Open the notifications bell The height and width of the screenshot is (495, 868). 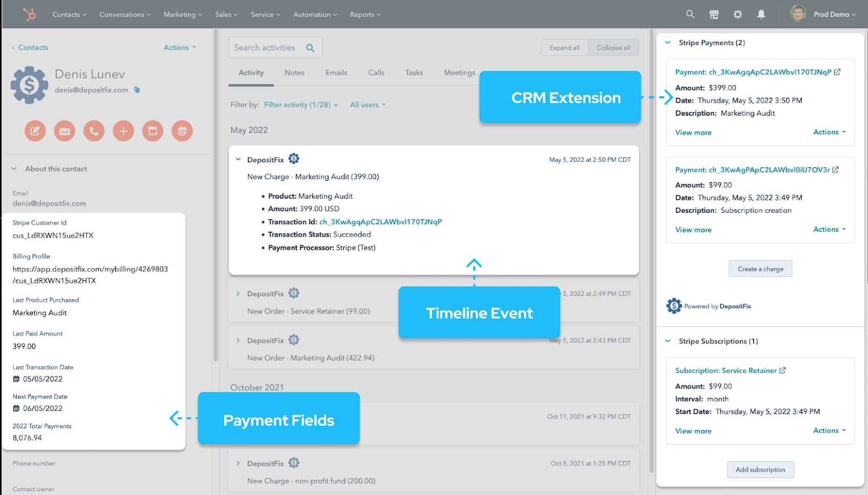(761, 14)
